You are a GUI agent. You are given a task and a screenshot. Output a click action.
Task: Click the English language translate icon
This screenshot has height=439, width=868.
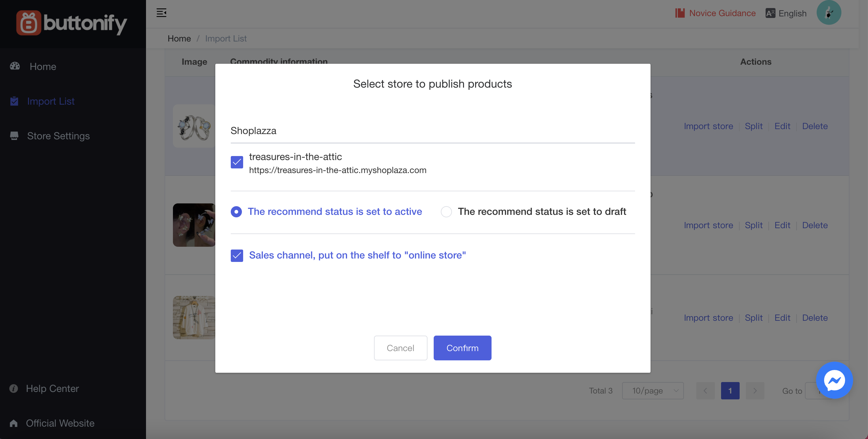point(770,13)
